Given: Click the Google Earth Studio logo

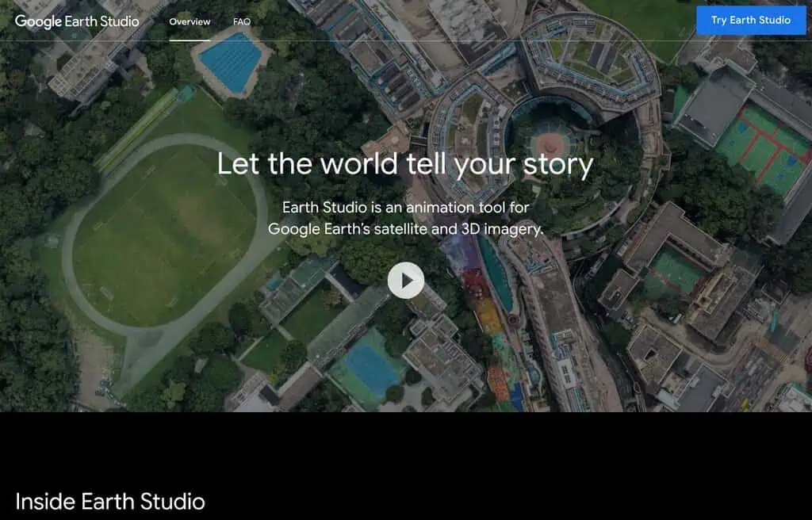Looking at the screenshot, I should pyautogui.click(x=77, y=21).
